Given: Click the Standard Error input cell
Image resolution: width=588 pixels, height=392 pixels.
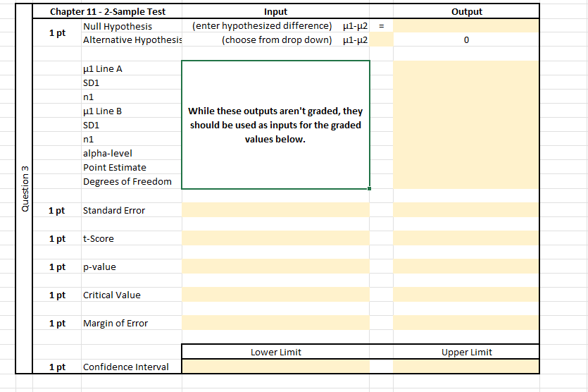Looking at the screenshot, I should click(275, 210).
